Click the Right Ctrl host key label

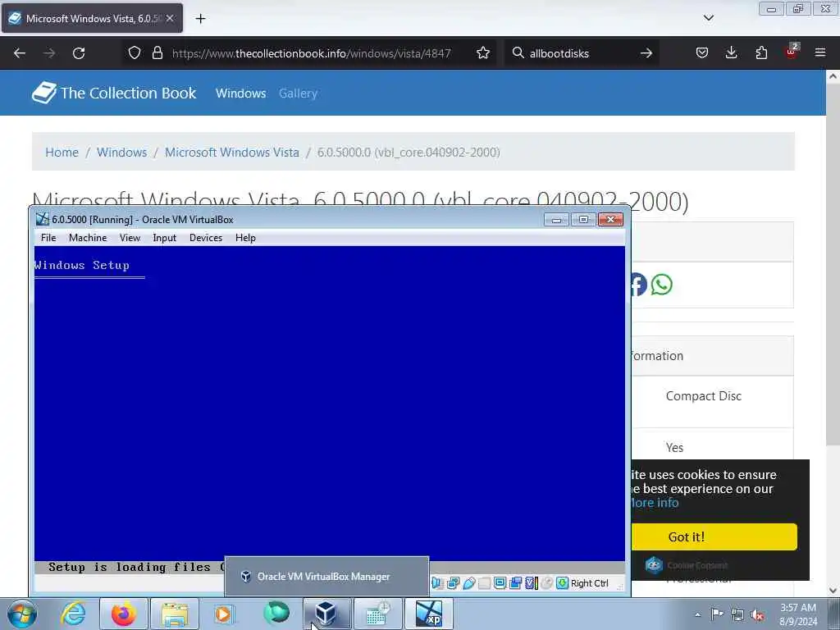[x=590, y=583]
